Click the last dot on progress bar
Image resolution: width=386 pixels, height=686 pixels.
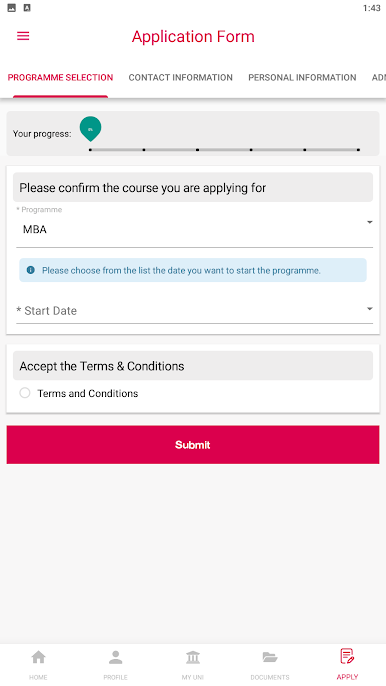[358, 150]
